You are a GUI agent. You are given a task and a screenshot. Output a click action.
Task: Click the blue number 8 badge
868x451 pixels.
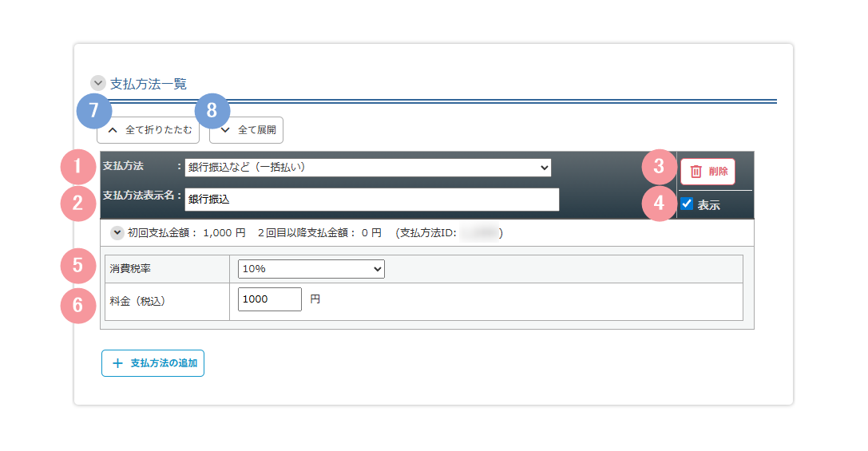pyautogui.click(x=212, y=112)
